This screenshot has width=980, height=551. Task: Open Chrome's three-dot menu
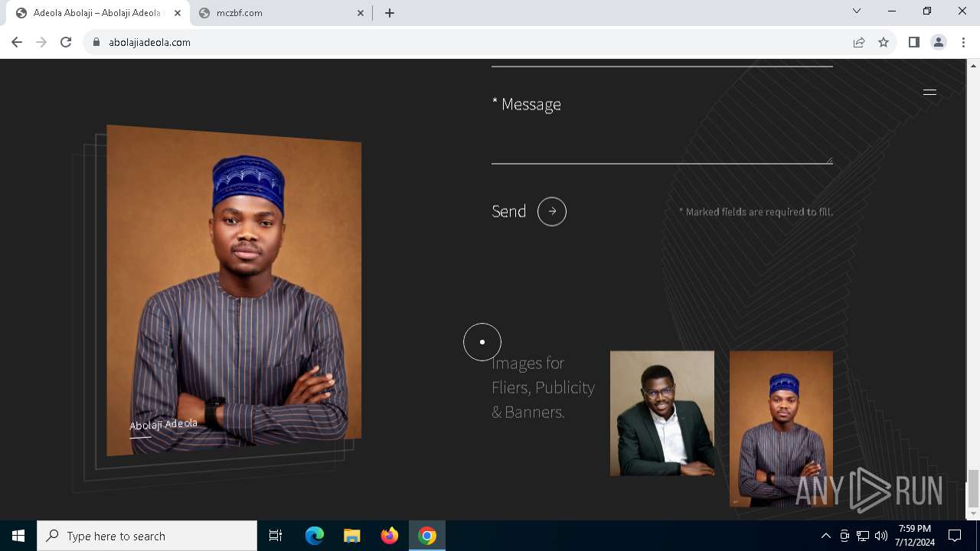[963, 42]
